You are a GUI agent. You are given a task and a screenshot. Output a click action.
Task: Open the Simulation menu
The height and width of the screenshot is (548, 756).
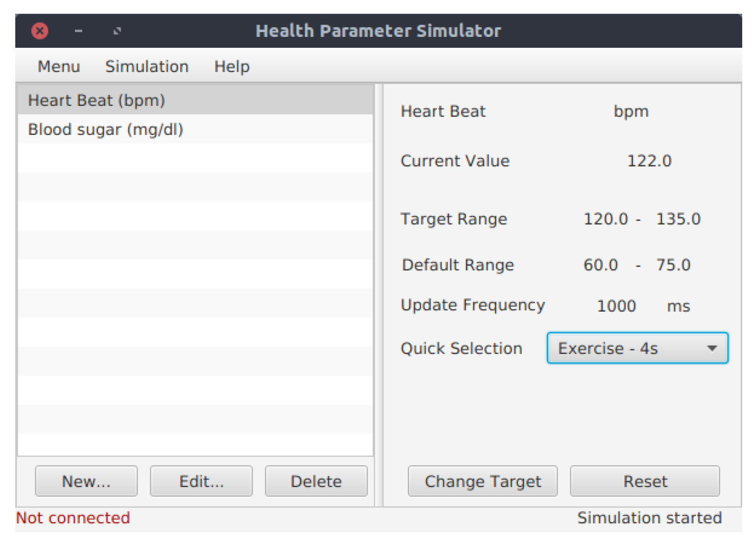pos(147,66)
